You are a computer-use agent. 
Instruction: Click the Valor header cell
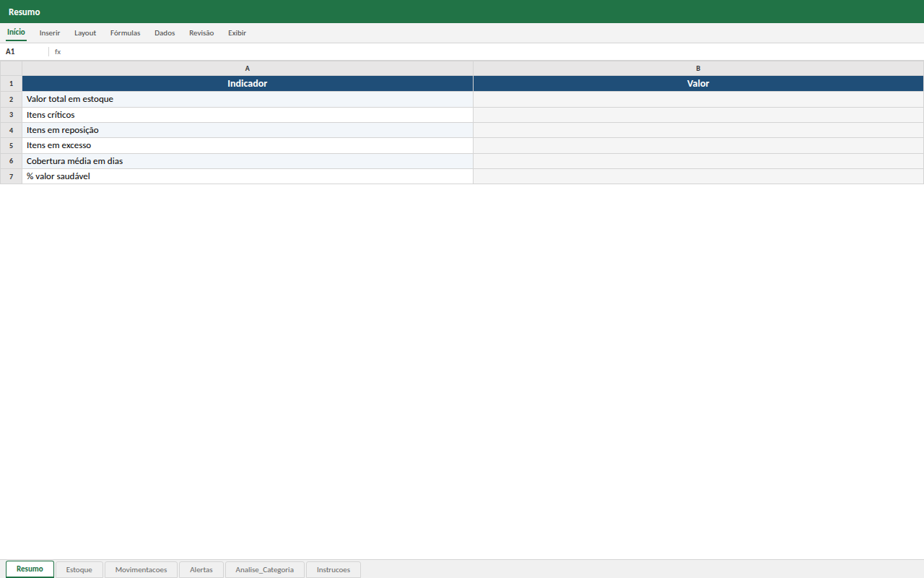698,84
